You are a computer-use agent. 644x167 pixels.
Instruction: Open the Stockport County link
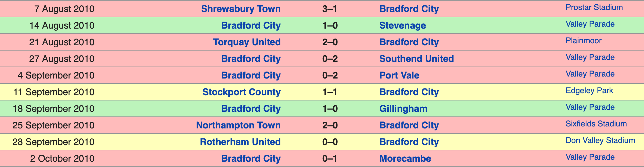[x=241, y=92]
